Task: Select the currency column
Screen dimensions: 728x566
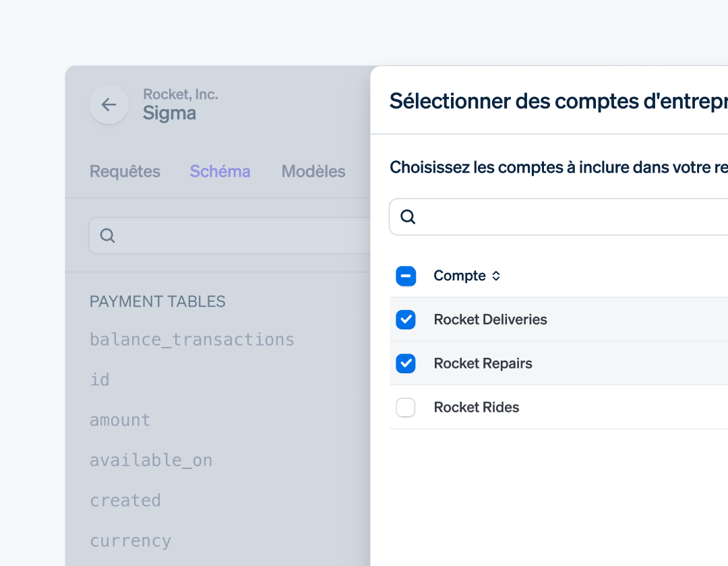Action: tap(131, 541)
